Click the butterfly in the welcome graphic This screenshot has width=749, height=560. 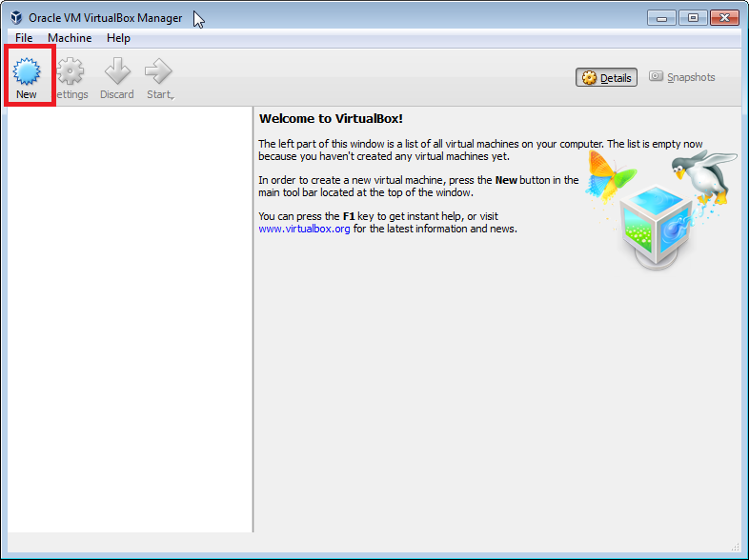[609, 174]
